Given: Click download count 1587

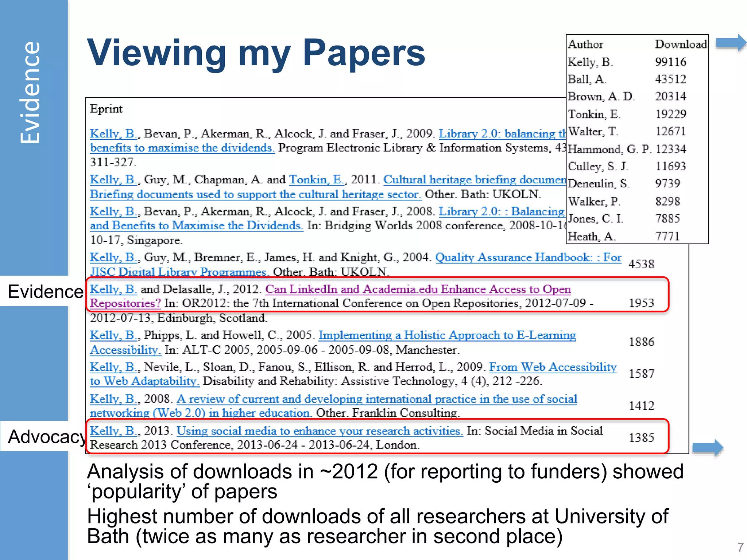Looking at the screenshot, I should point(642,374).
